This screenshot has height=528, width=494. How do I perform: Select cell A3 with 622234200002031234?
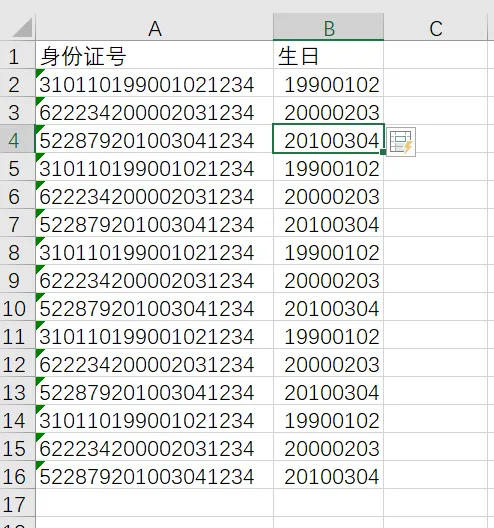154,111
